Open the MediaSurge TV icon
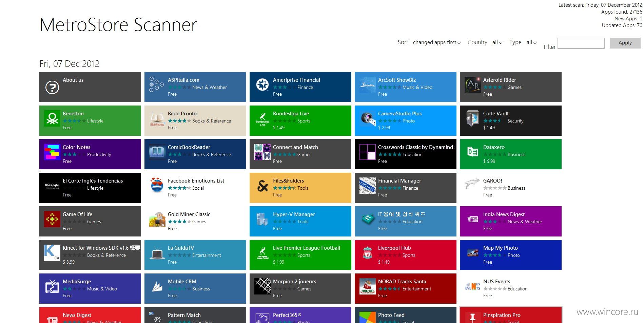 (x=52, y=286)
